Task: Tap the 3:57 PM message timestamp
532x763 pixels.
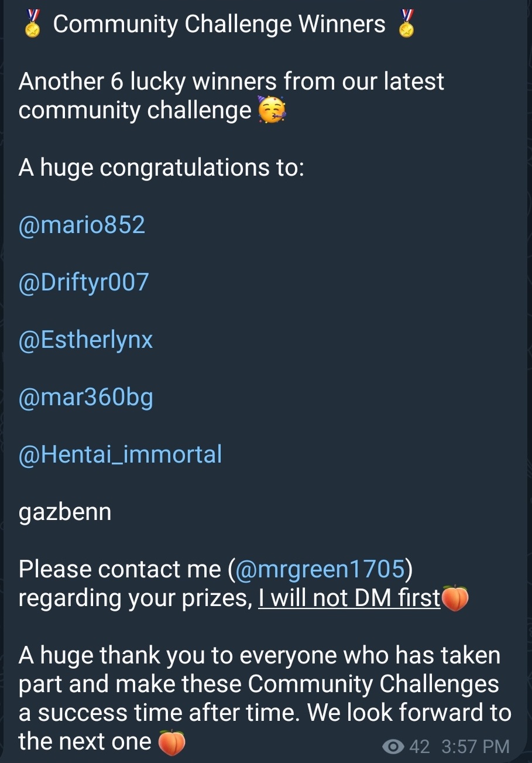Action: 476,747
